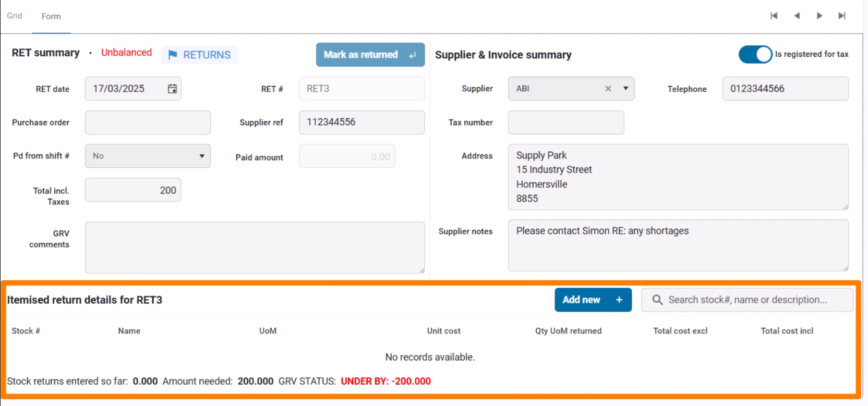Focus the Search stock# field

[751, 300]
